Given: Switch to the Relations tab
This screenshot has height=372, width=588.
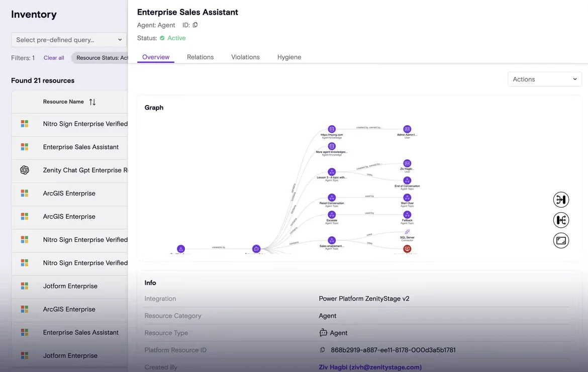Looking at the screenshot, I should click(200, 57).
